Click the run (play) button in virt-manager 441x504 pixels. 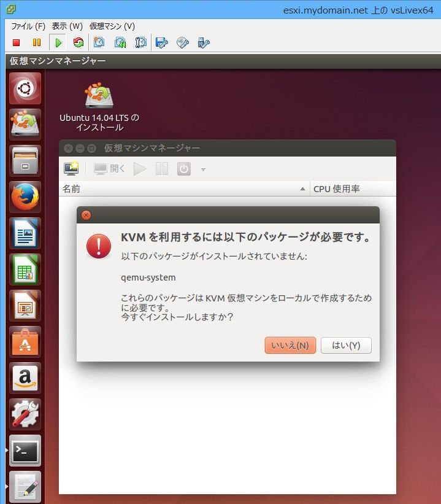point(140,168)
